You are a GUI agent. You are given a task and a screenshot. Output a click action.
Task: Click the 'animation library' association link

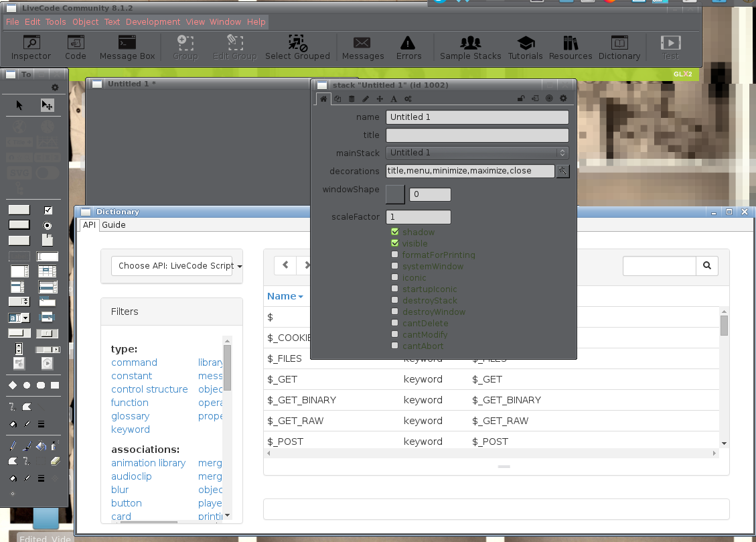(x=148, y=463)
